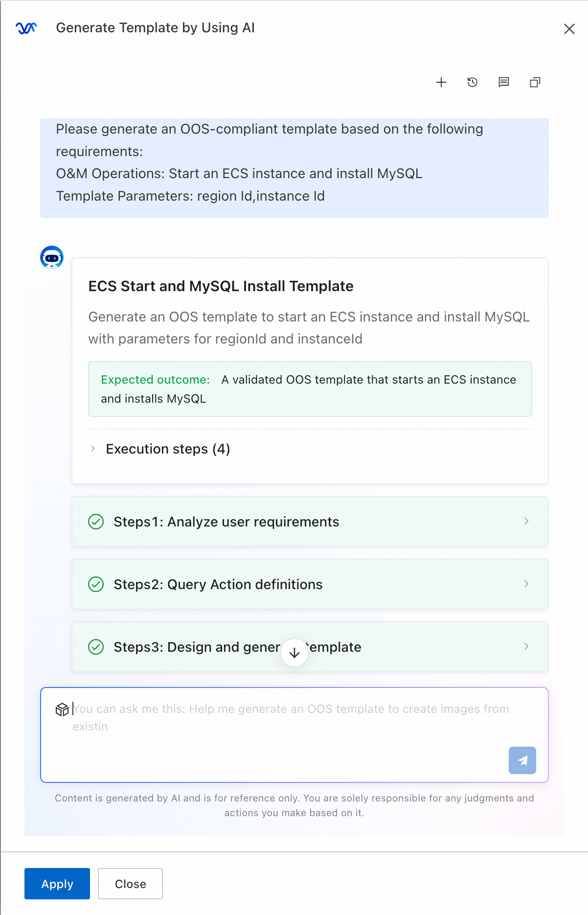
Task: Click the scroll-down arrow circle button
Action: (x=294, y=653)
